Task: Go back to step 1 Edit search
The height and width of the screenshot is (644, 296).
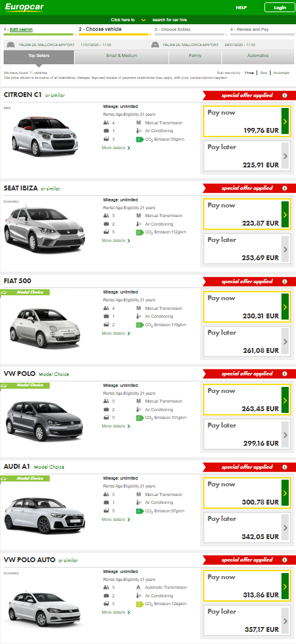Action: (x=21, y=30)
